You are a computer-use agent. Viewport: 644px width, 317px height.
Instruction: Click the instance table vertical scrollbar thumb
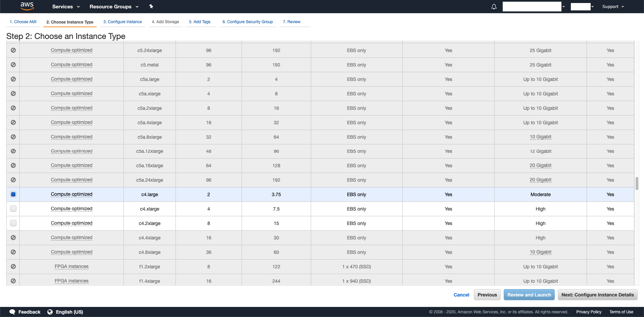coord(637,183)
